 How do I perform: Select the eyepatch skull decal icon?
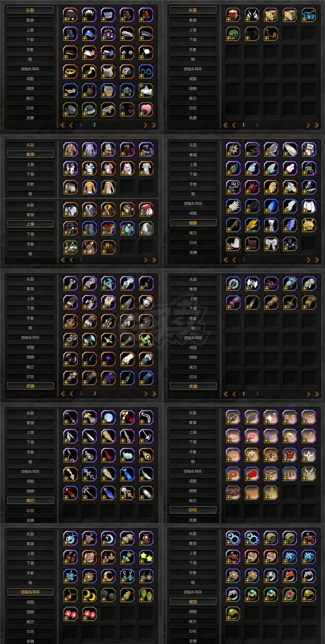click(233, 417)
